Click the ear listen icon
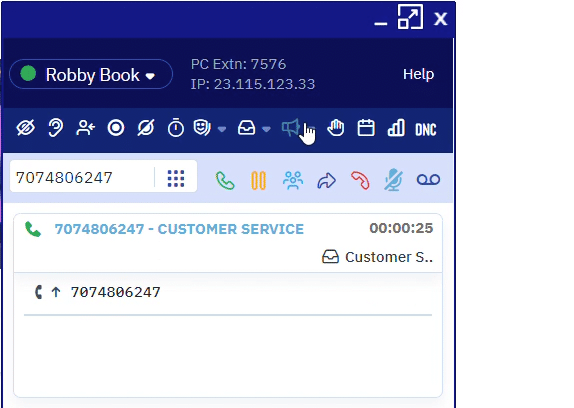574x408 pixels. point(56,128)
